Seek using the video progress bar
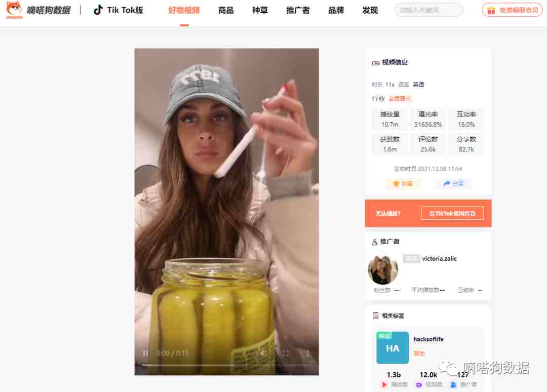547x392 pixels. point(226,365)
